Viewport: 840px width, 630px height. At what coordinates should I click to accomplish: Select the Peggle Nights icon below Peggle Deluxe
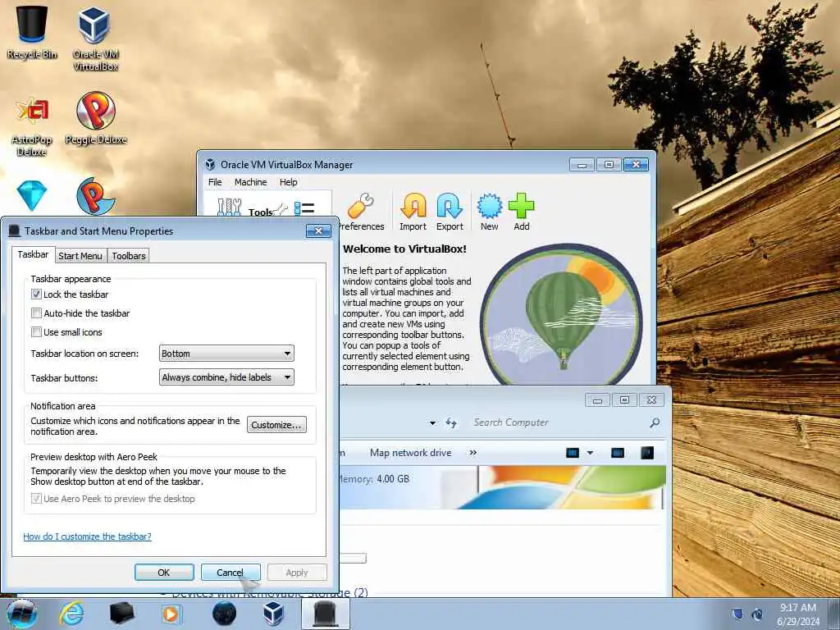[x=95, y=196]
